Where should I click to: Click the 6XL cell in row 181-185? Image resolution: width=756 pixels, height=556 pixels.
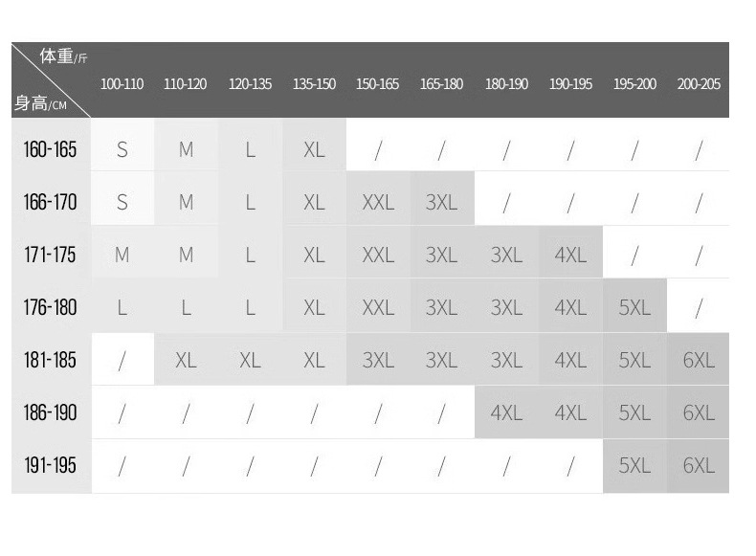point(699,361)
